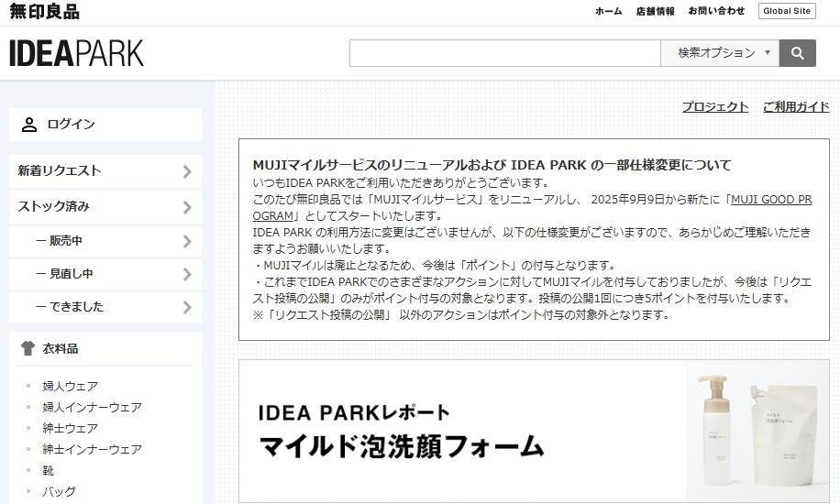Expand the ストック済み chevron arrow
This screenshot has width=840, height=504.
[187, 207]
